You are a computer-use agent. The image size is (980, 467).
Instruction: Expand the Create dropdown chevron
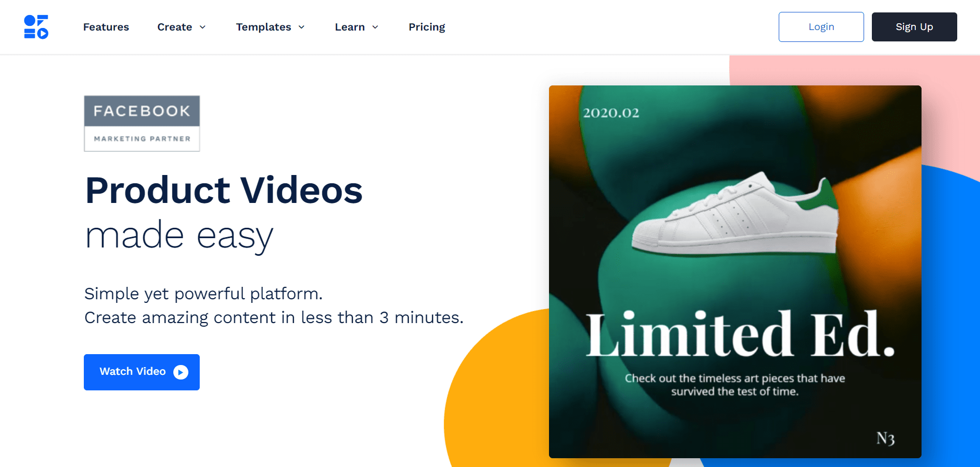tap(202, 27)
